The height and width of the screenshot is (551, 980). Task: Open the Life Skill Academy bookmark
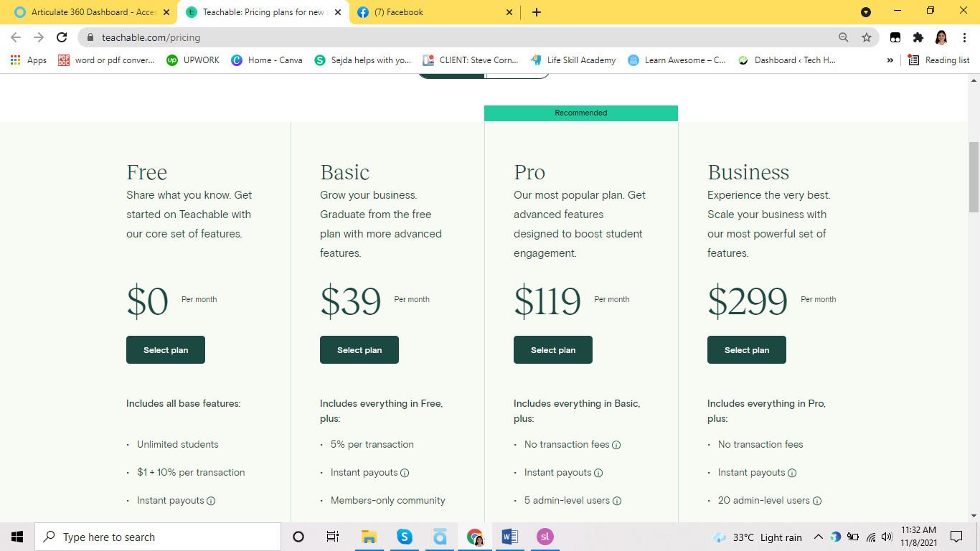(x=573, y=60)
